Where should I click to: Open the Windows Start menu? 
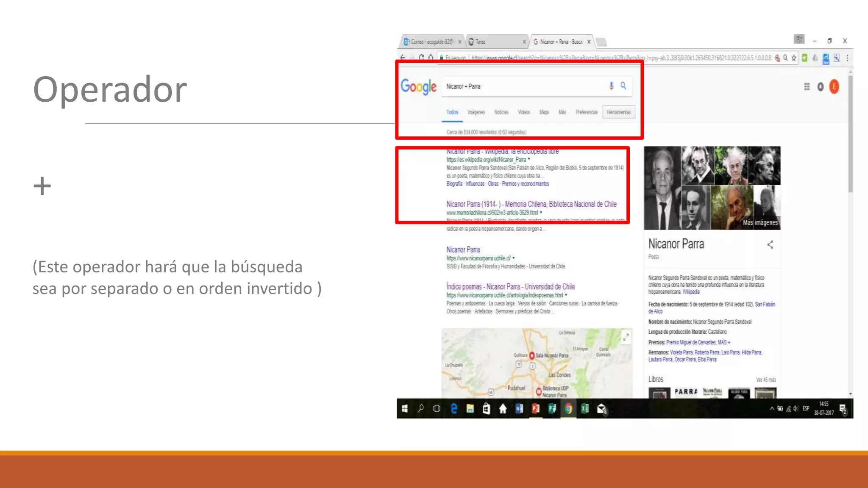405,409
